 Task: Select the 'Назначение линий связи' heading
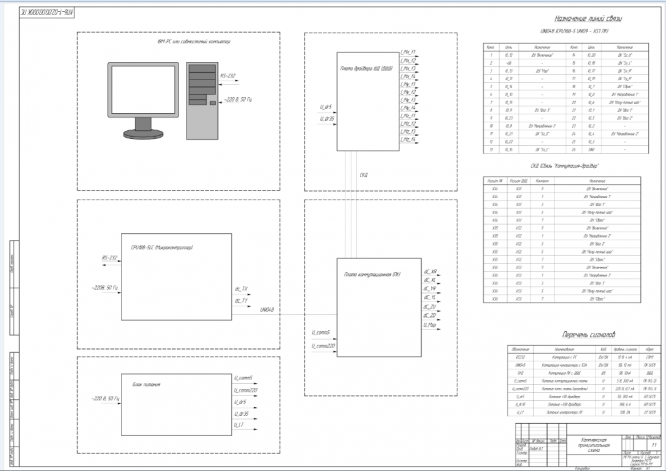(588, 19)
